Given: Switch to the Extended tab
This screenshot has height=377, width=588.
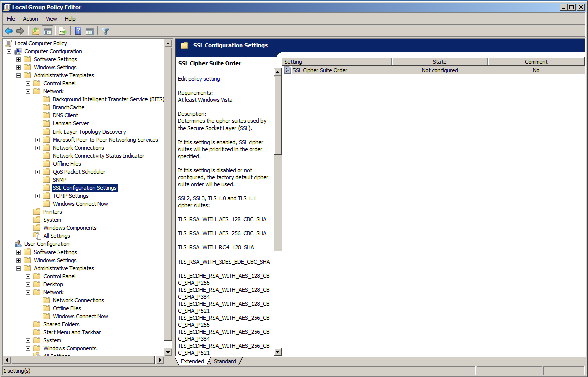Looking at the screenshot, I should [x=192, y=361].
